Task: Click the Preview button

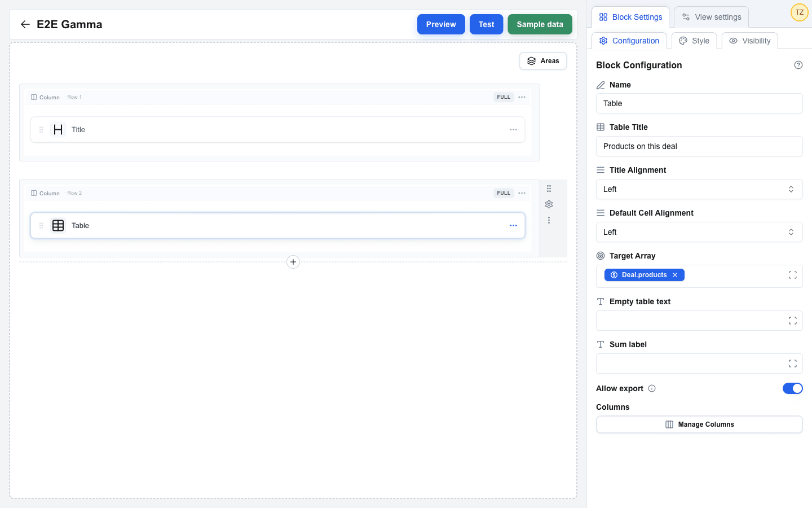Action: point(441,24)
